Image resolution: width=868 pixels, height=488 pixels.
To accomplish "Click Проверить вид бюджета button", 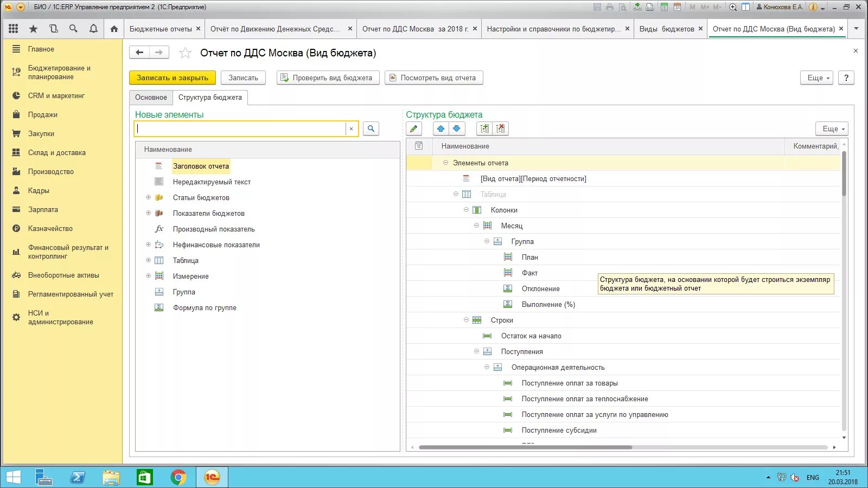I will point(328,78).
